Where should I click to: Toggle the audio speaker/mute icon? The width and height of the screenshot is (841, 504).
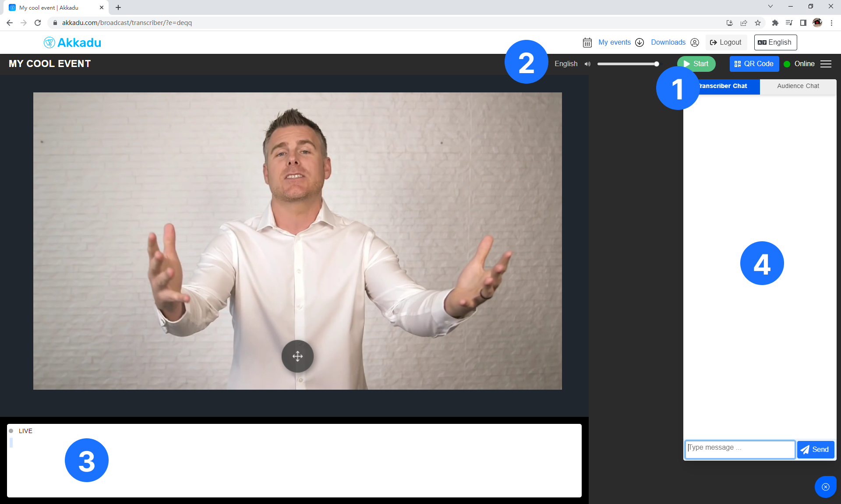(587, 64)
